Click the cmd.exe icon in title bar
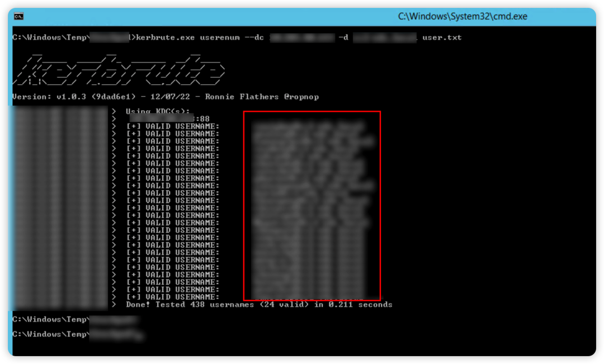Screen dimensions: 604x364 click(x=18, y=16)
